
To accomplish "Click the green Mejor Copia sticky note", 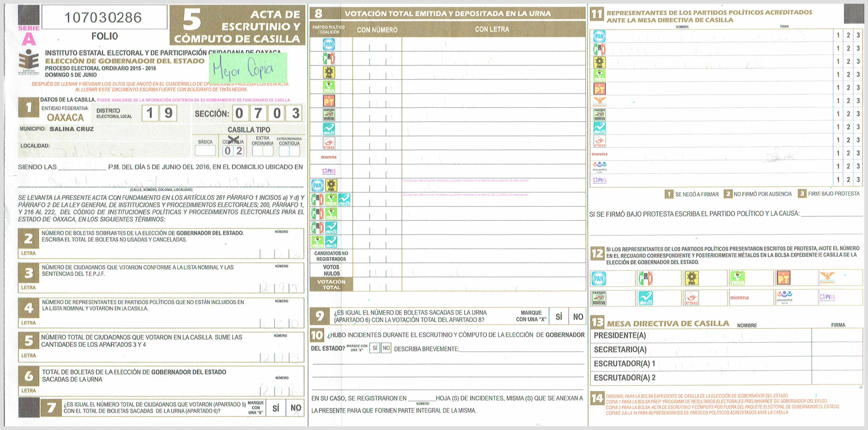I will [248, 68].
